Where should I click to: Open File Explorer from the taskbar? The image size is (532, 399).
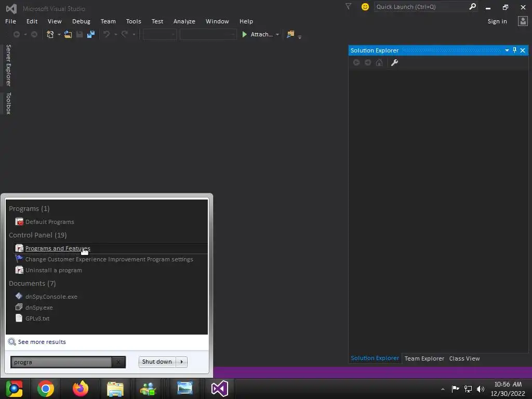115,389
